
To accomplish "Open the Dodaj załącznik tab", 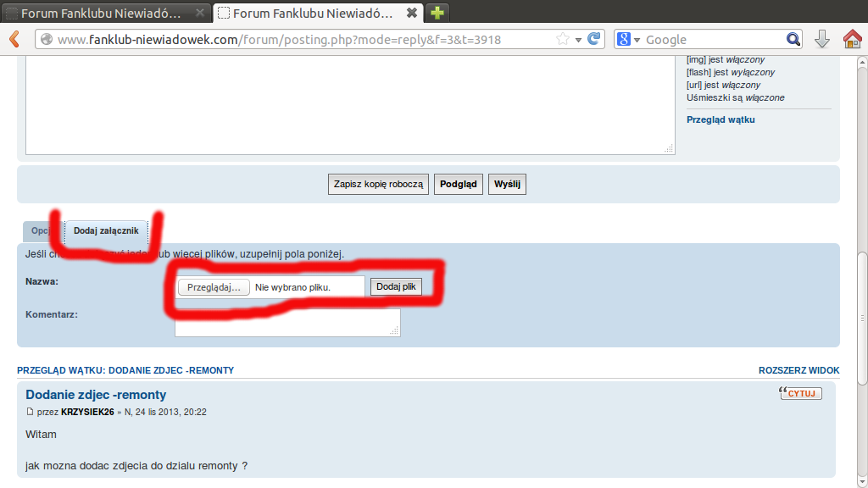I will coord(106,230).
